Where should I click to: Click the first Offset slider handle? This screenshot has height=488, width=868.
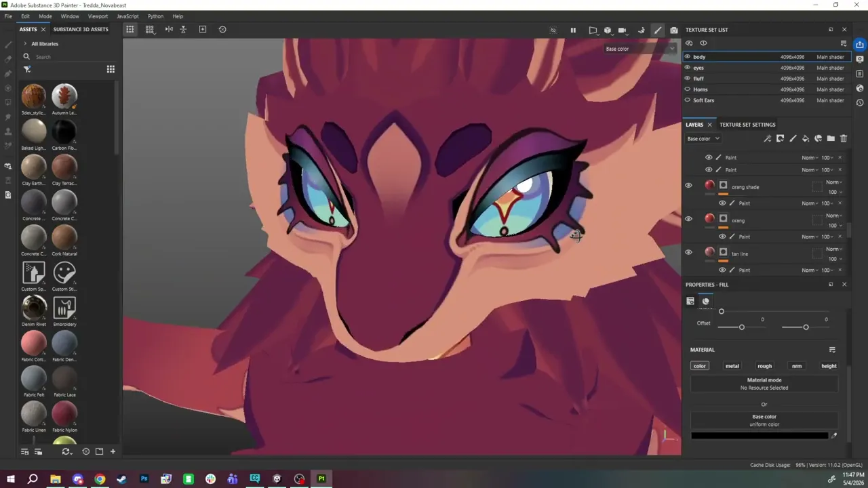(741, 327)
